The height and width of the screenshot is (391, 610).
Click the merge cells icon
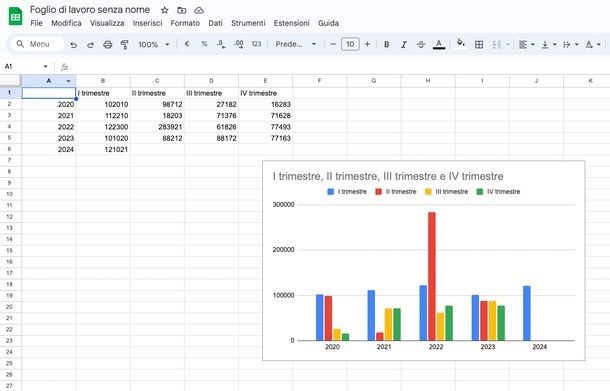click(497, 45)
